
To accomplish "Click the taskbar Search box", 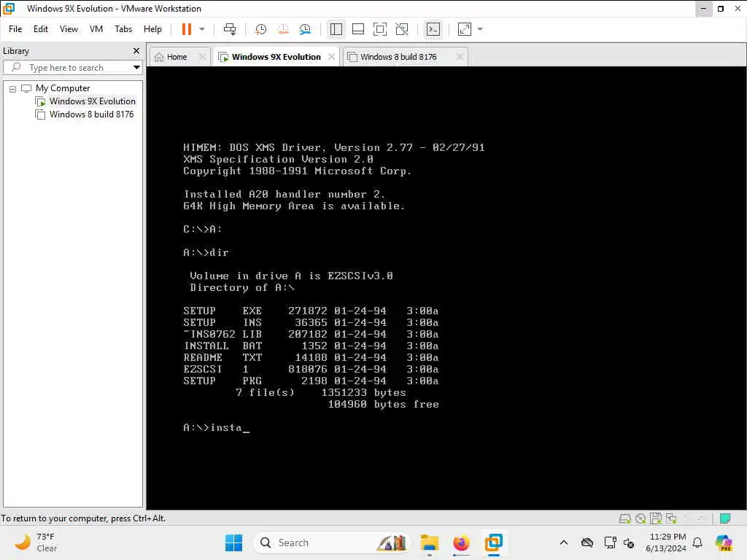I will point(333,542).
